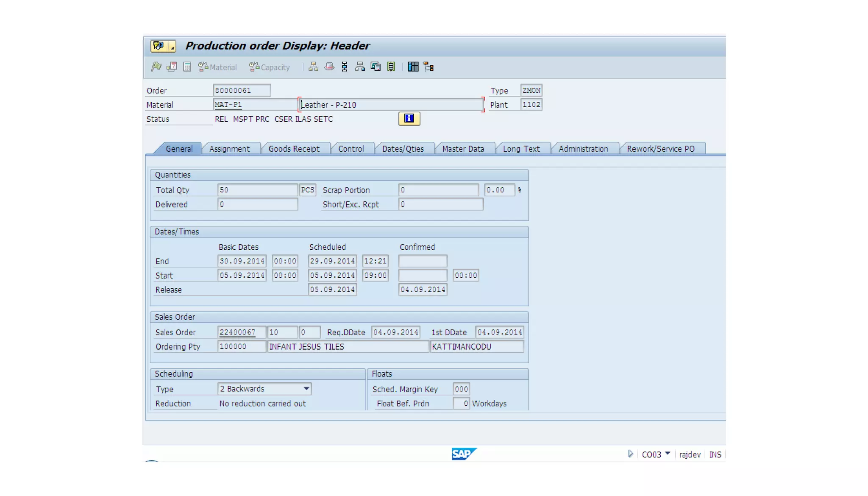Click the costing calculator icon
The height and width of the screenshot is (496, 868).
coord(187,67)
